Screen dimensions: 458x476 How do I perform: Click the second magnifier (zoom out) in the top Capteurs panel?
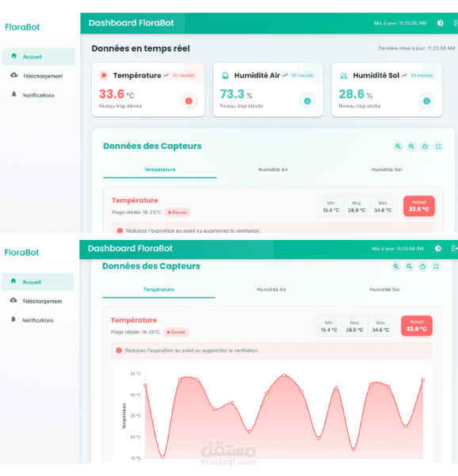click(x=411, y=147)
